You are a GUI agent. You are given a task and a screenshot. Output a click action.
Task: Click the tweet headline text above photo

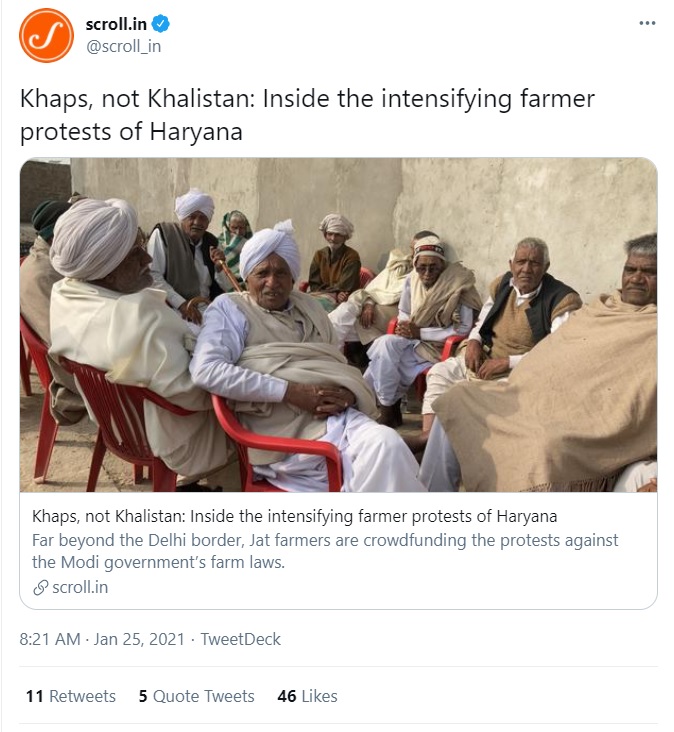point(306,115)
